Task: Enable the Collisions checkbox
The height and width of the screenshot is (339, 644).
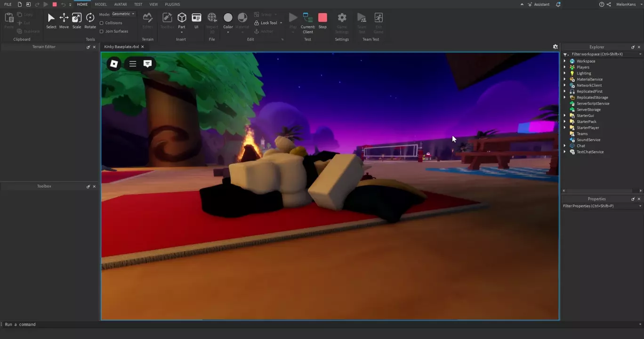Action: tap(102, 23)
